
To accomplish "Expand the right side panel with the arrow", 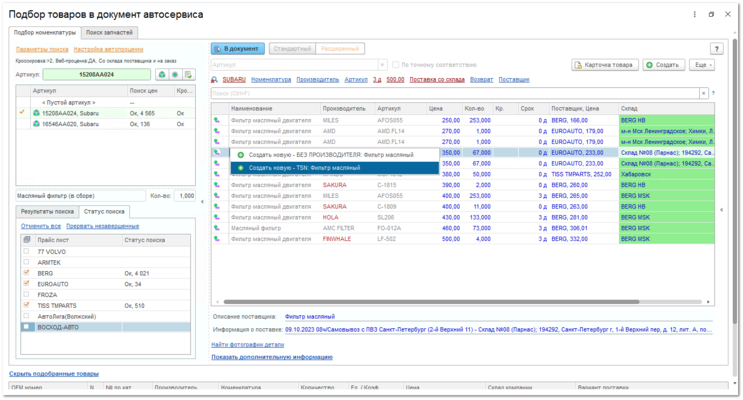I will 722,209.
